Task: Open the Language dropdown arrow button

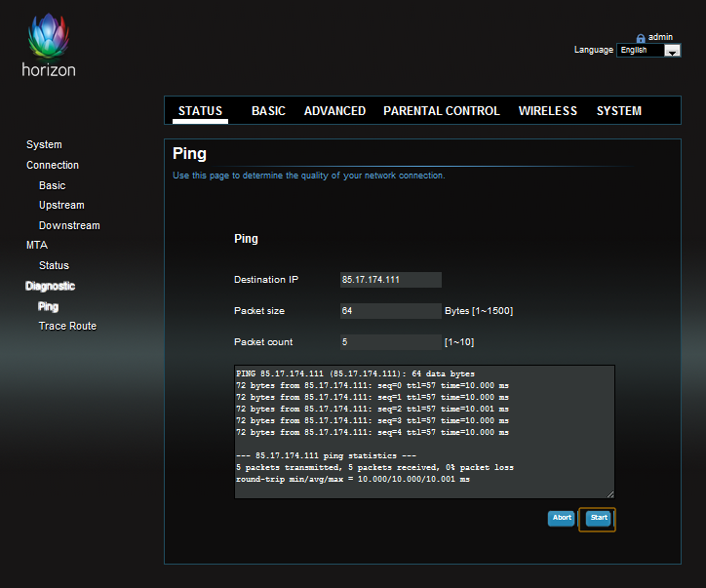Action: click(x=672, y=51)
